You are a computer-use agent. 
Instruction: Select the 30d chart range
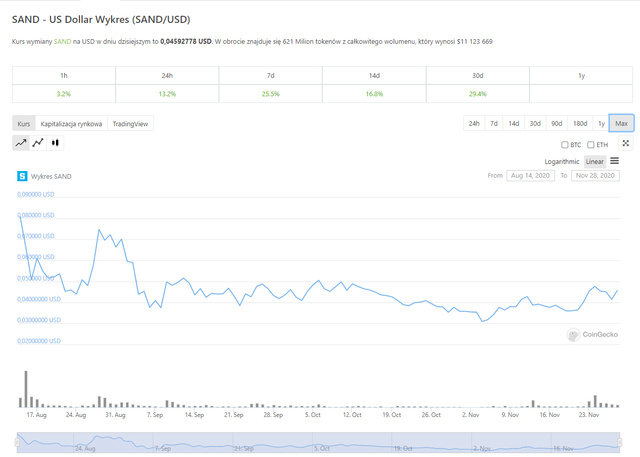pyautogui.click(x=535, y=123)
